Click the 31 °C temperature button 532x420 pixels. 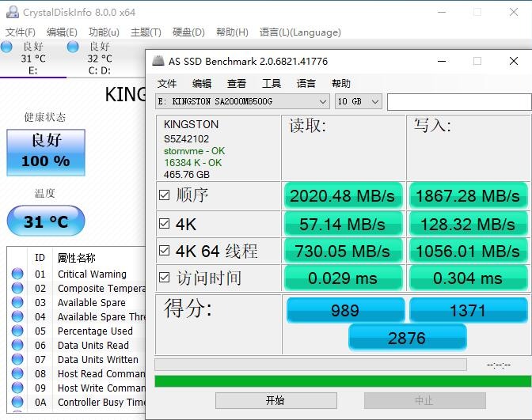tap(46, 221)
